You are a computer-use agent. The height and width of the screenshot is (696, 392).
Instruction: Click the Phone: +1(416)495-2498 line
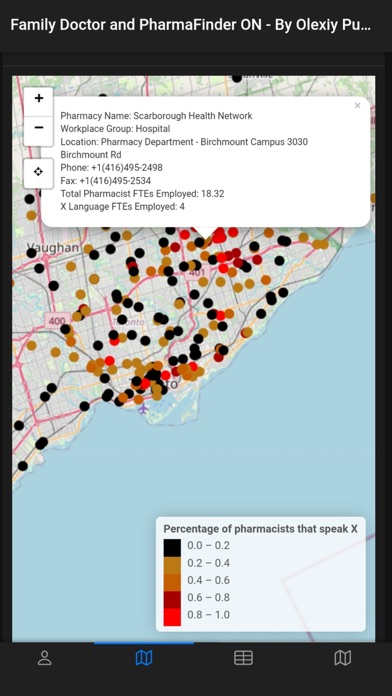coord(111,167)
